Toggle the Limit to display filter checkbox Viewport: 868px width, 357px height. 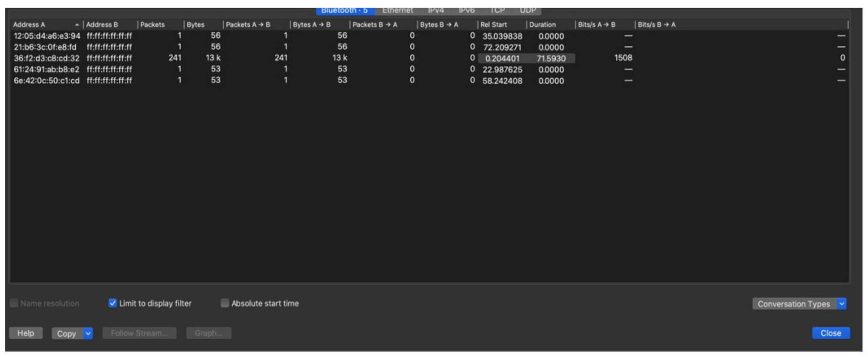112,303
